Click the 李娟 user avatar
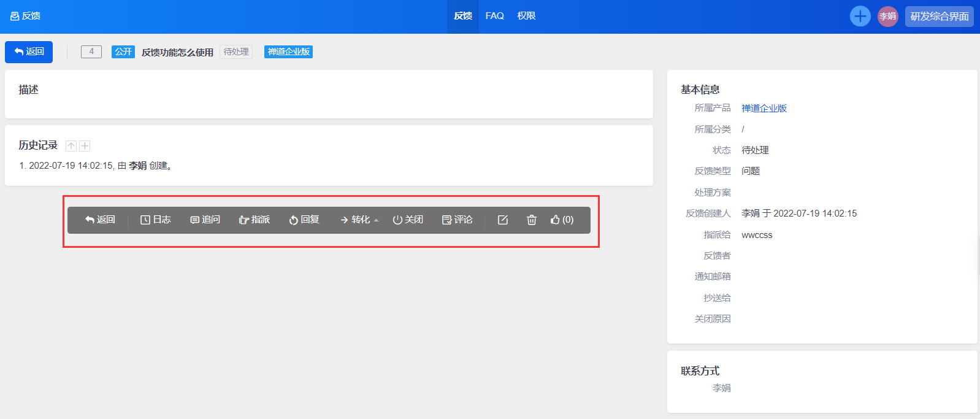 pyautogui.click(x=887, y=17)
